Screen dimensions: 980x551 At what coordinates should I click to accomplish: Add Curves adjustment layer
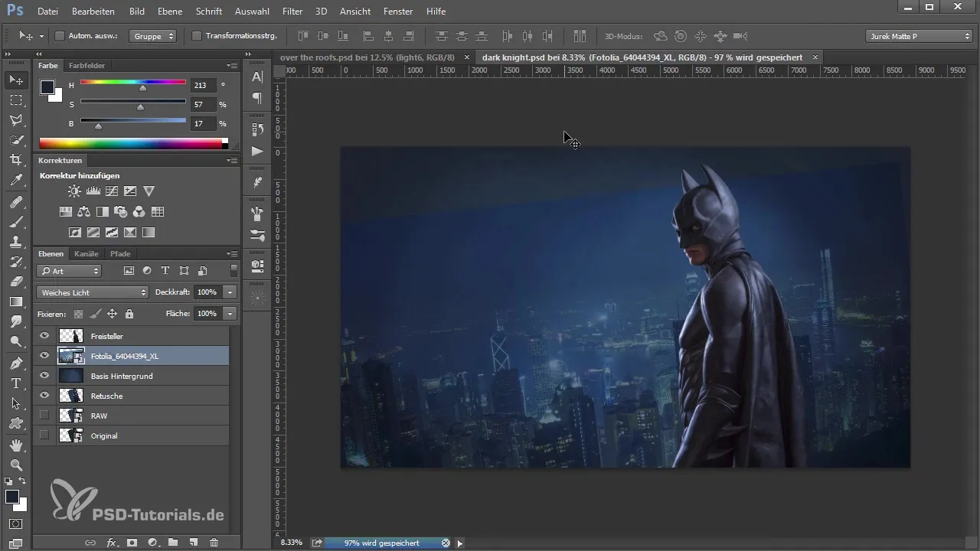112,191
